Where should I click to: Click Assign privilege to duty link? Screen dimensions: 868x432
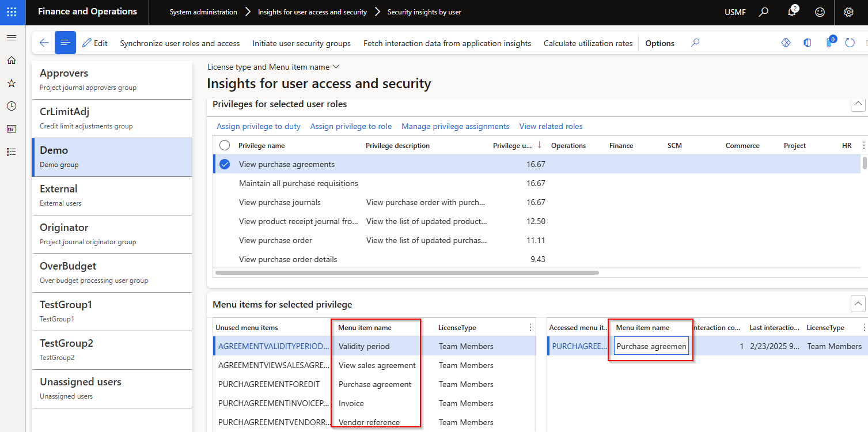point(259,127)
